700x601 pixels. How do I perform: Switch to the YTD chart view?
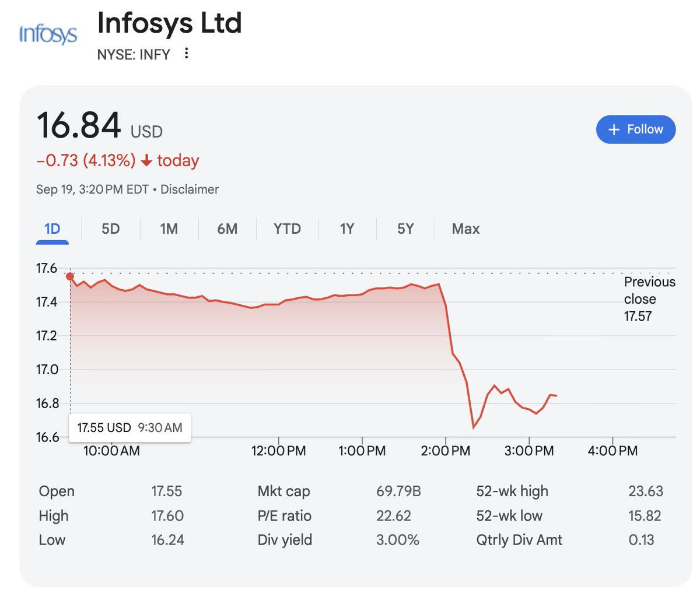pyautogui.click(x=286, y=229)
